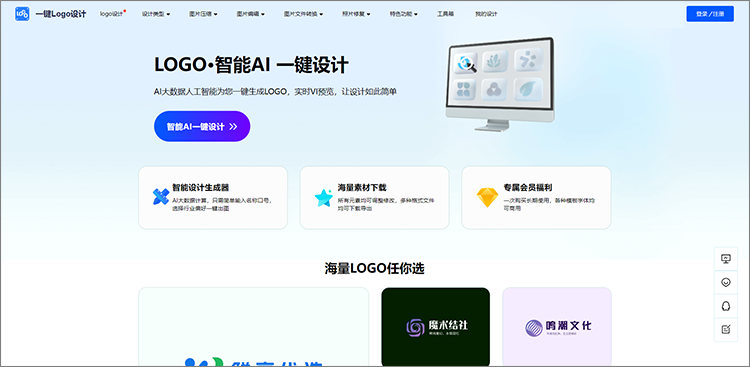750x367 pixels.
Task: Expand the 设计类型 dropdown menu
Action: 156,14
